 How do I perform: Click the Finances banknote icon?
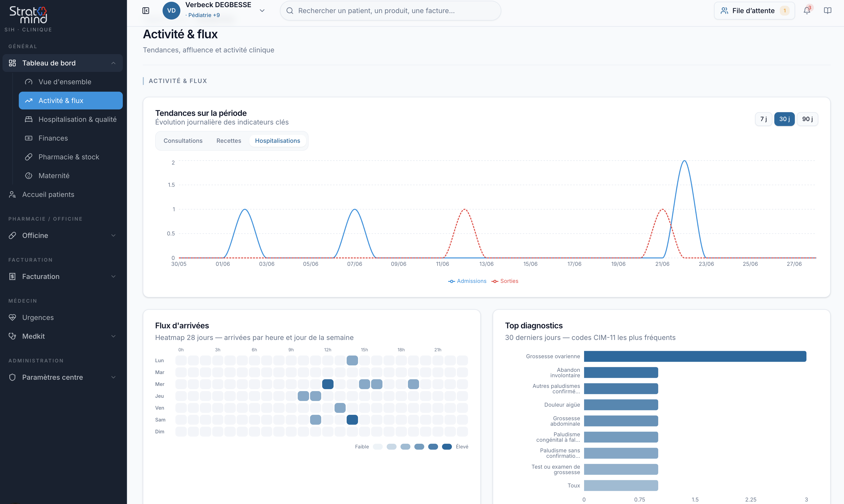29,138
